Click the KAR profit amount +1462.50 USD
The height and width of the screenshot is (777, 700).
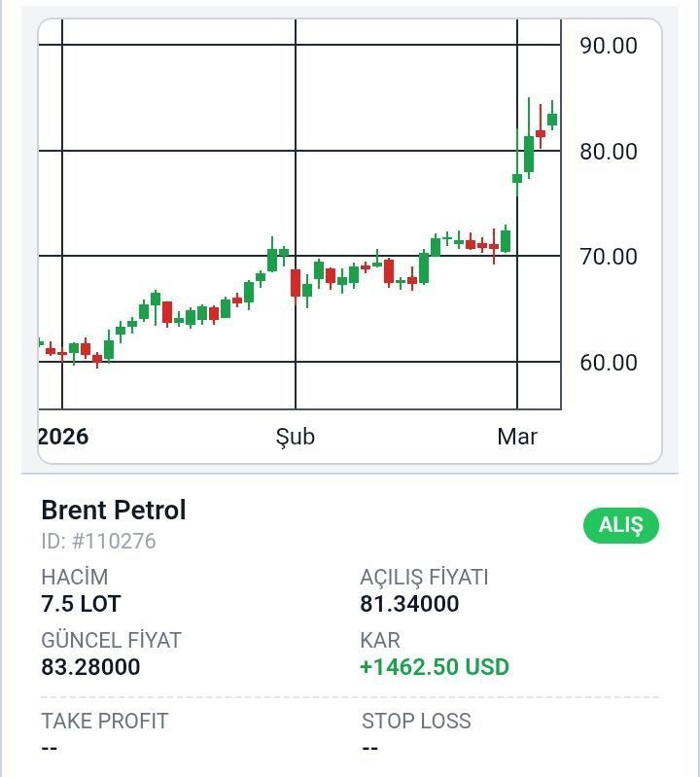pyautogui.click(x=434, y=667)
